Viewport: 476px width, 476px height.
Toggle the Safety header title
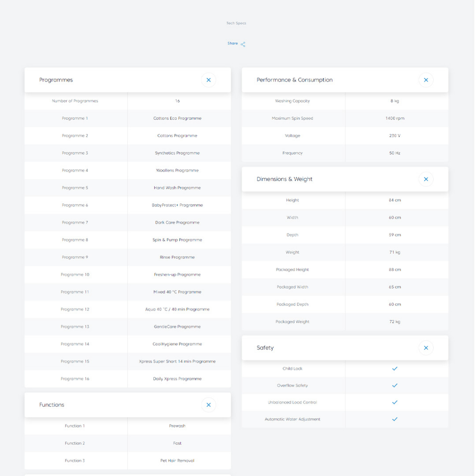click(265, 348)
